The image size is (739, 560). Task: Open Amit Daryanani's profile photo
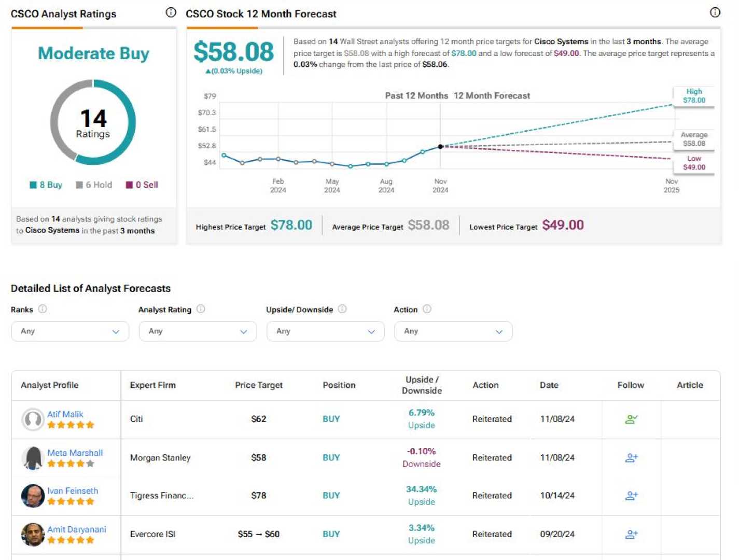pyautogui.click(x=33, y=535)
